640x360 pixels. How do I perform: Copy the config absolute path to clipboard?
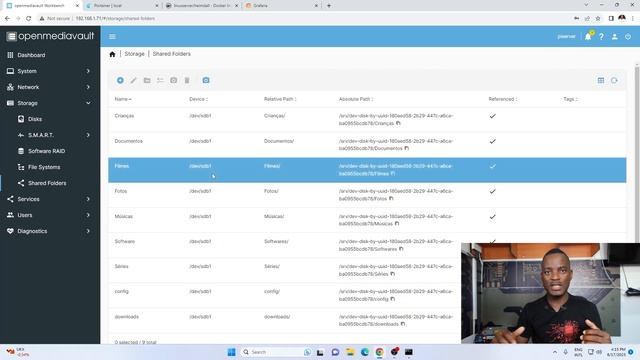point(392,299)
